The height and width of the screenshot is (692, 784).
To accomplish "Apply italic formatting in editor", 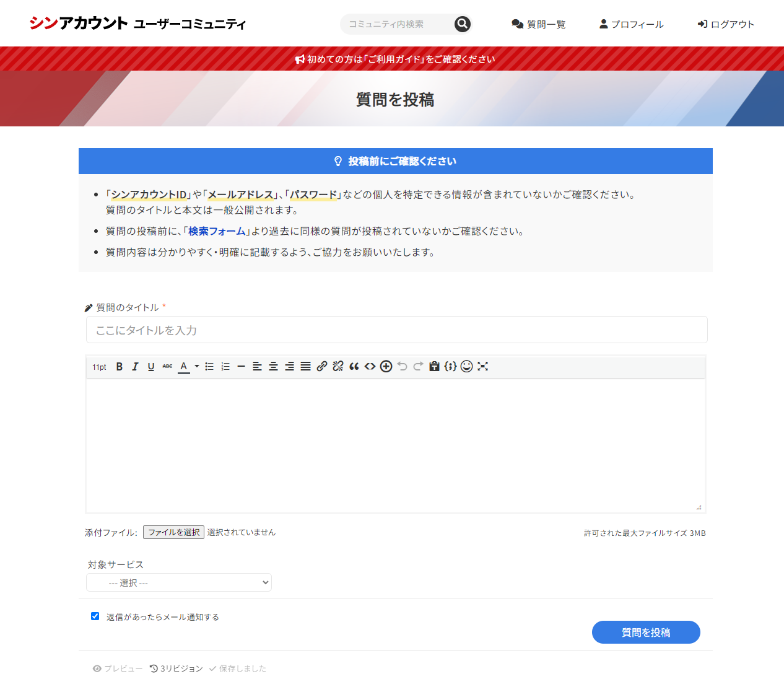I will [135, 367].
